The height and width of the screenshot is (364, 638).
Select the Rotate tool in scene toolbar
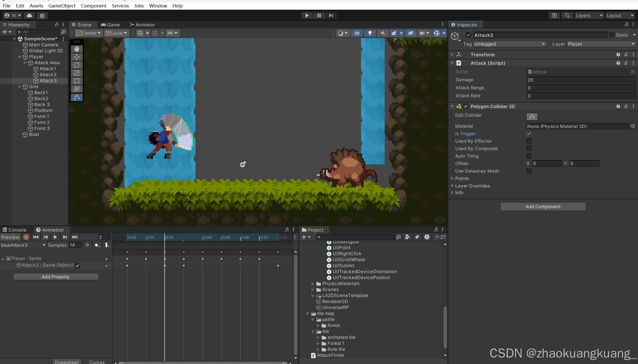[77, 65]
